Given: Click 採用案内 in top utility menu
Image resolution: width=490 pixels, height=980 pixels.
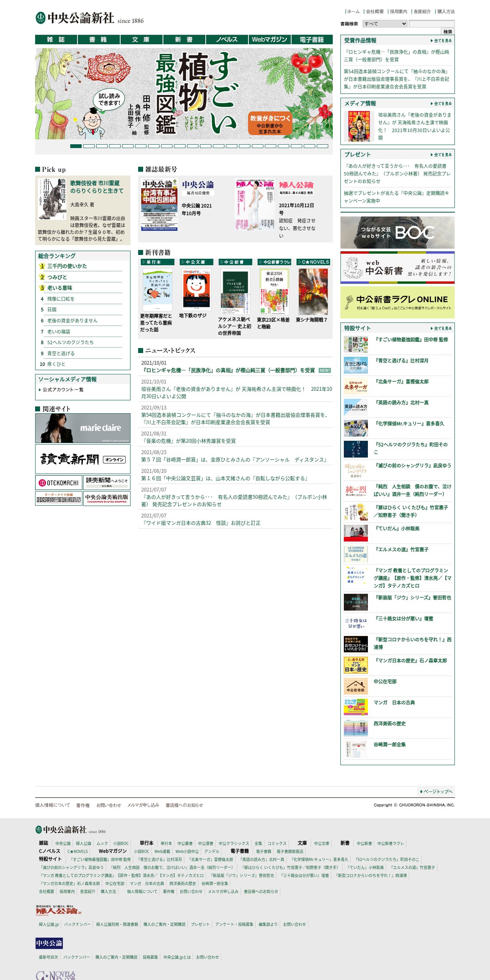Looking at the screenshot, I should 398,11.
